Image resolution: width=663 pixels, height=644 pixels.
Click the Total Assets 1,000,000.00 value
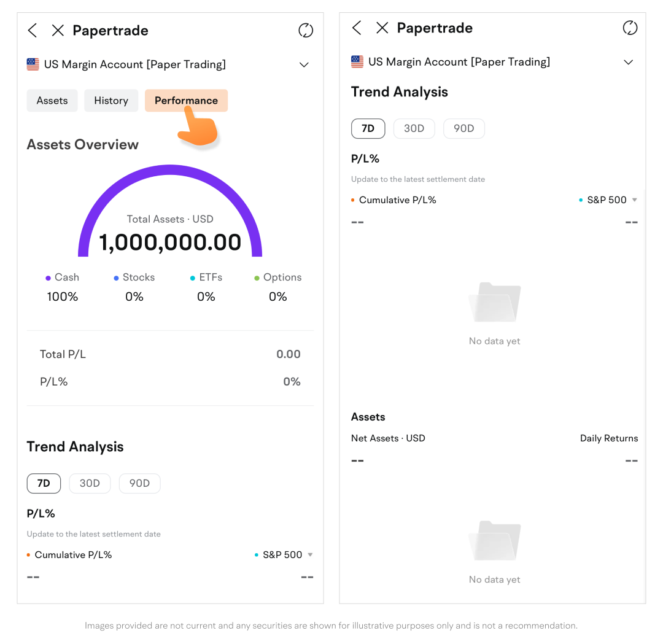pyautogui.click(x=170, y=242)
